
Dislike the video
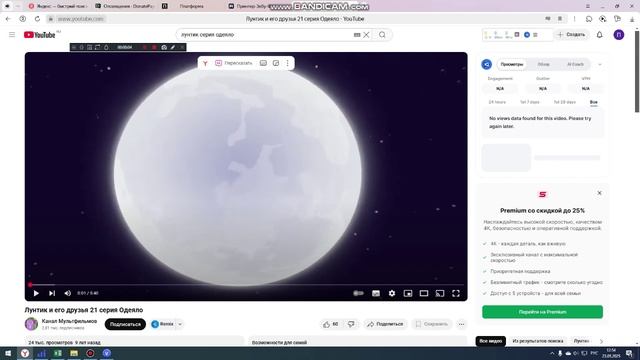point(351,324)
